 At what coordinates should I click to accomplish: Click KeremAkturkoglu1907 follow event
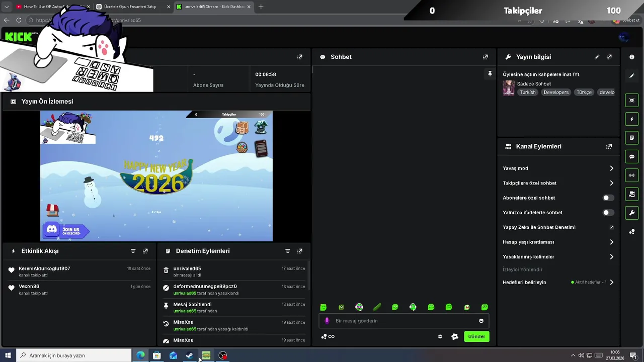tap(79, 272)
